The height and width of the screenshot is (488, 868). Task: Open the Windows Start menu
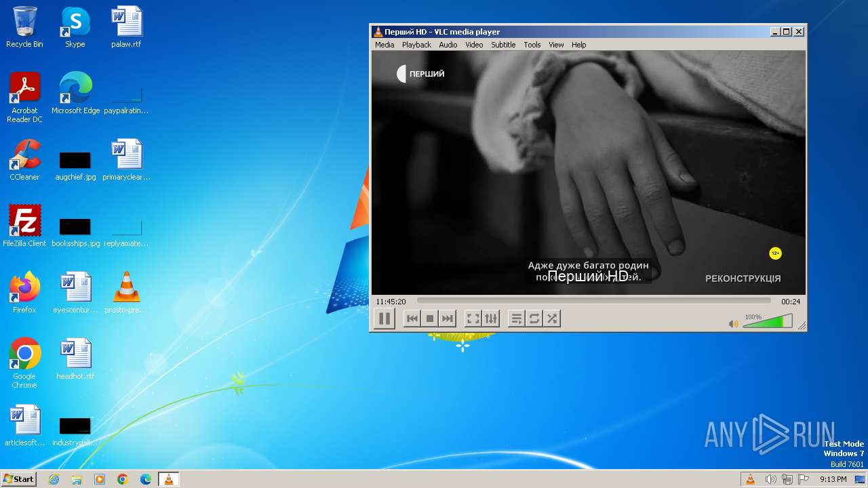[x=19, y=479]
